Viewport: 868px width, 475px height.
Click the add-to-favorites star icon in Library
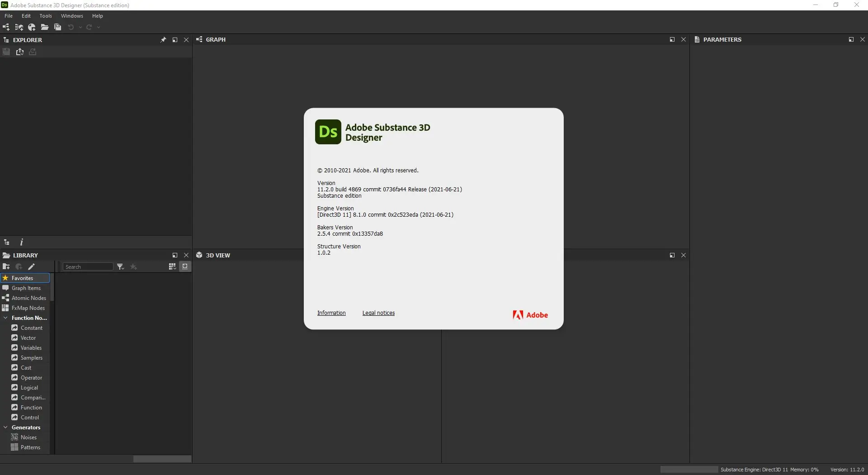133,267
